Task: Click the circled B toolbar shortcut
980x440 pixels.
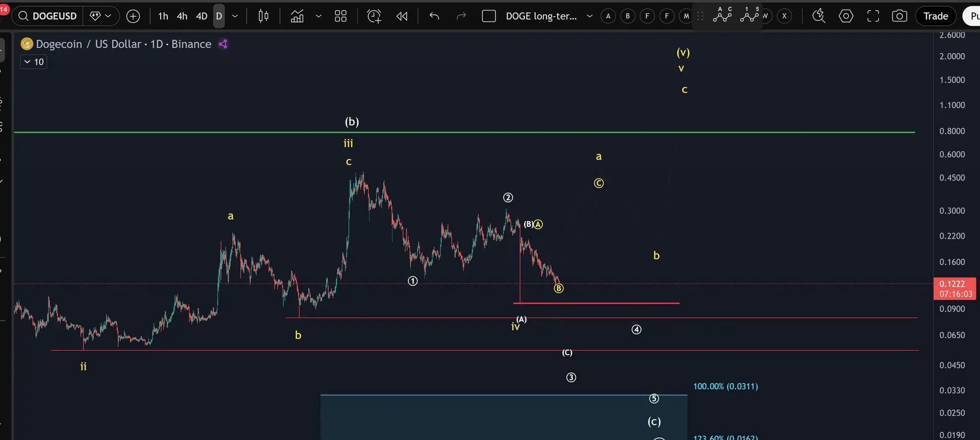Action: [x=628, y=16]
